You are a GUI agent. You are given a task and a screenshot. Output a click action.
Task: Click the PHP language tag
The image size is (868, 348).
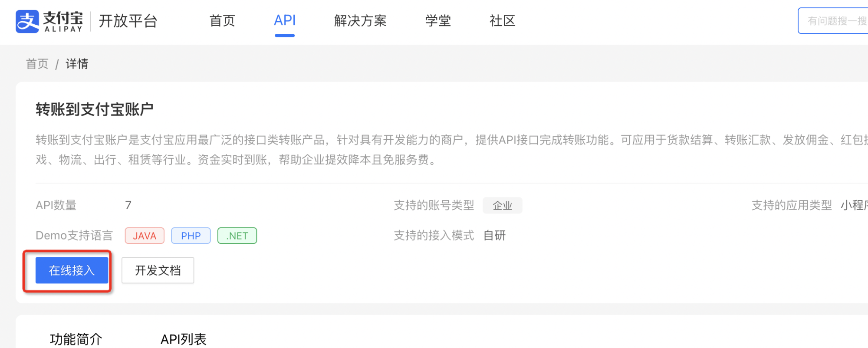[191, 236]
